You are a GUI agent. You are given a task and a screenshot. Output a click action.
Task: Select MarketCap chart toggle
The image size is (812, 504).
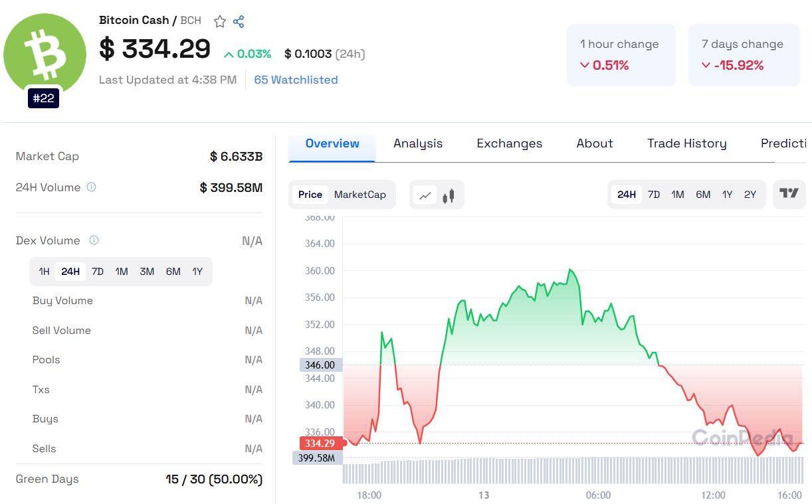tap(360, 195)
